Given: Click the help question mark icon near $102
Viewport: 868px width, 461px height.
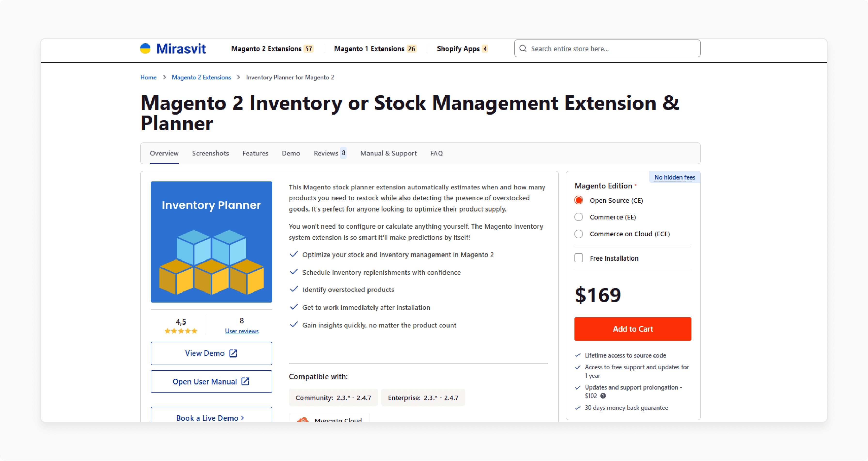Looking at the screenshot, I should click(603, 396).
